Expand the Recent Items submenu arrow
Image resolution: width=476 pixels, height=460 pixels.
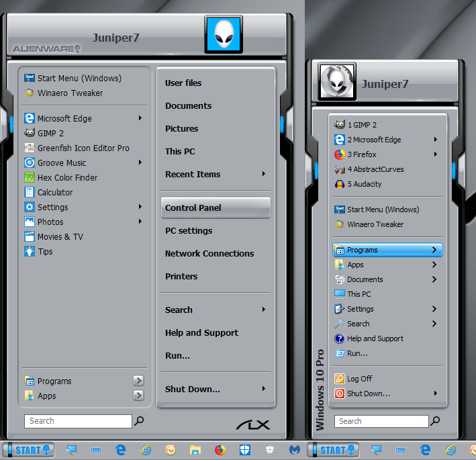263,174
